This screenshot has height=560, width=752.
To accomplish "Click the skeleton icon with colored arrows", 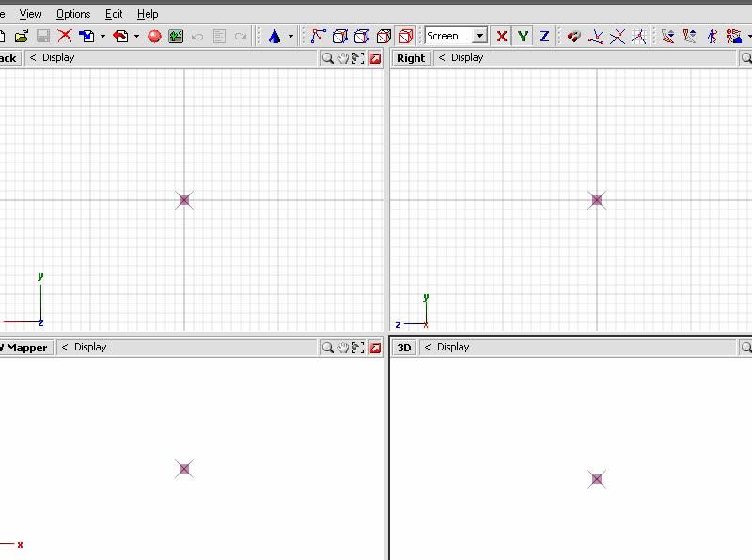I will [x=668, y=37].
